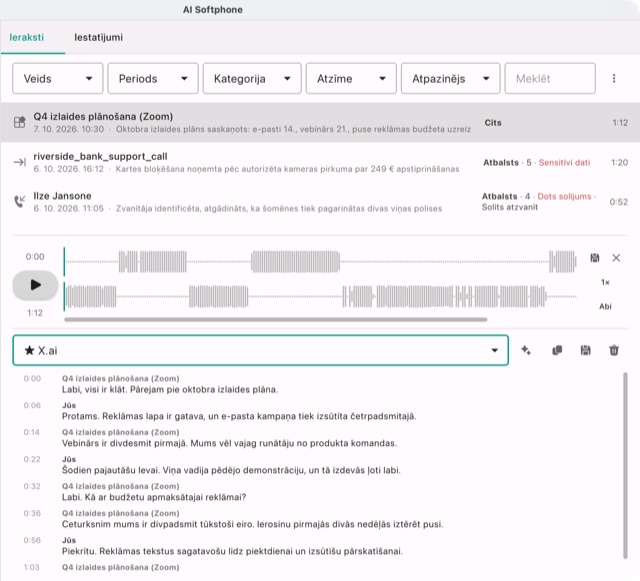640x581 pixels.
Task: Open the X.ai transcriber dropdown
Action: coord(260,350)
